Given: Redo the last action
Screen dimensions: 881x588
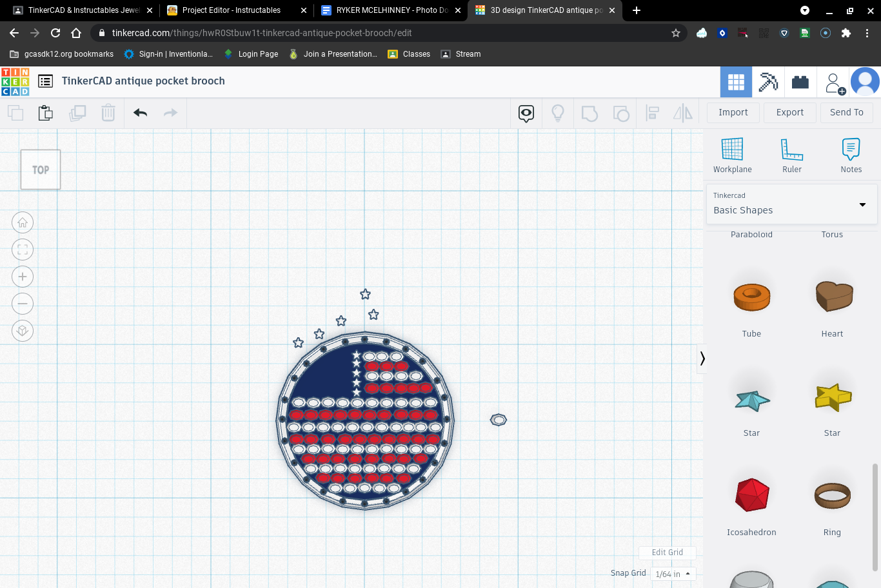Looking at the screenshot, I should (170, 113).
